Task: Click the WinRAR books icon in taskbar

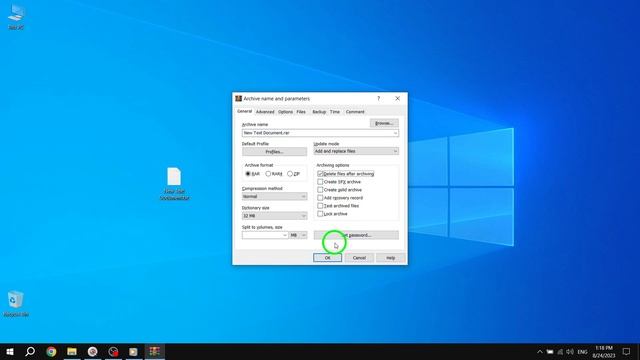Action: tap(154, 351)
